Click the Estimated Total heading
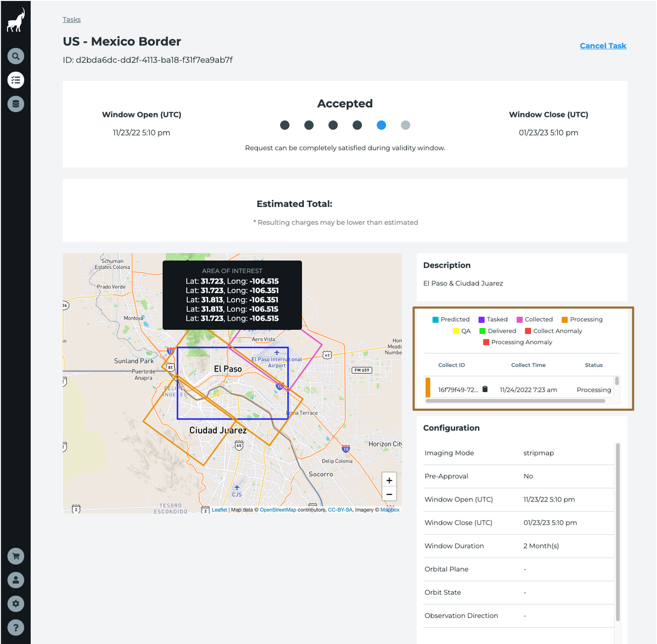Viewport: 657px width, 644px height. [x=294, y=204]
